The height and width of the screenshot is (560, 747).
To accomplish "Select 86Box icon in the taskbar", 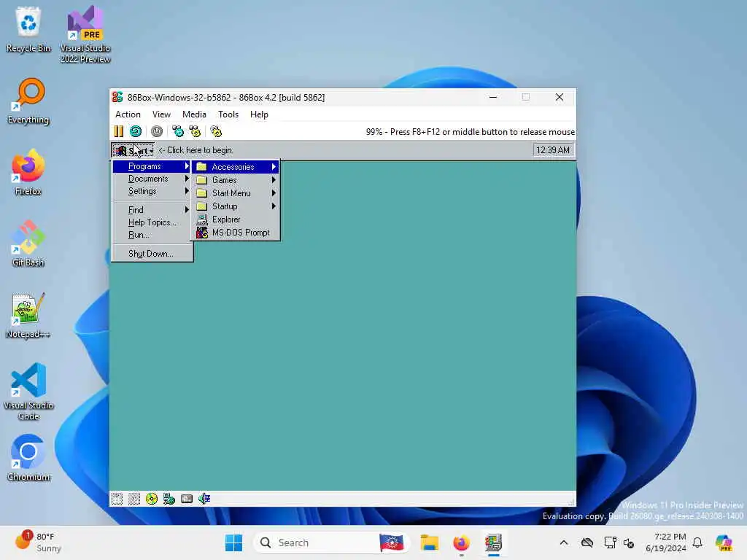I will pos(494,542).
